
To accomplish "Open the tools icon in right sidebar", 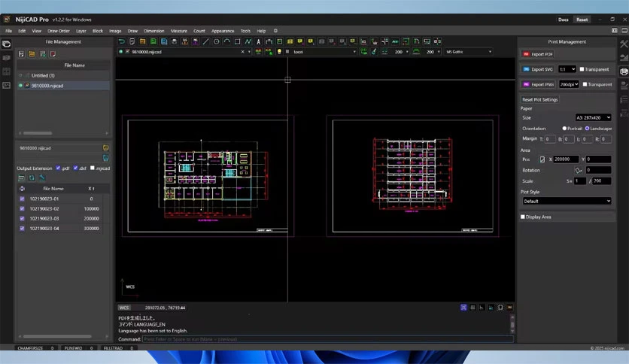I will click(624, 44).
